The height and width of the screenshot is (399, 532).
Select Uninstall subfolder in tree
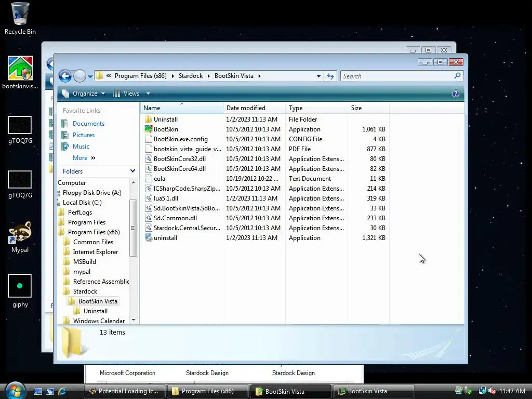[96, 311]
